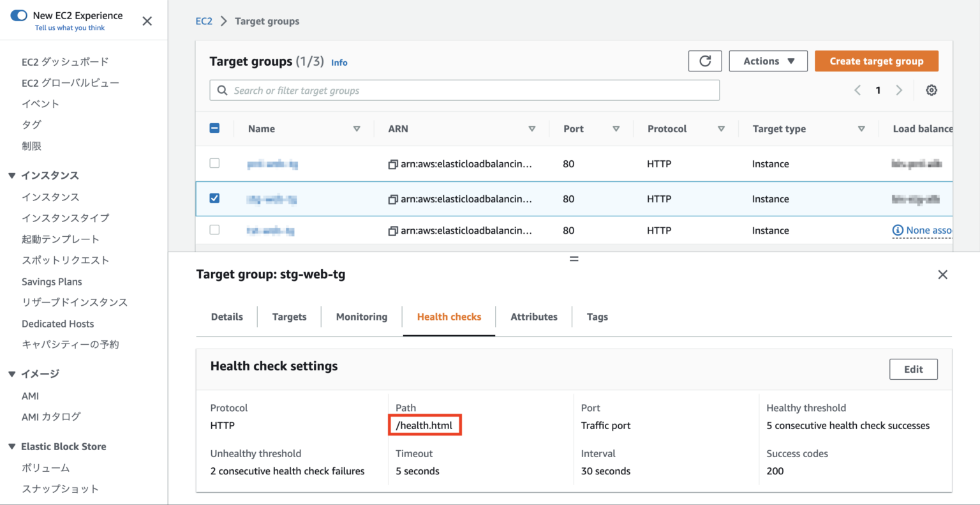Click the search magnifier icon
Viewport: 980px width, 505px height.
pos(221,90)
